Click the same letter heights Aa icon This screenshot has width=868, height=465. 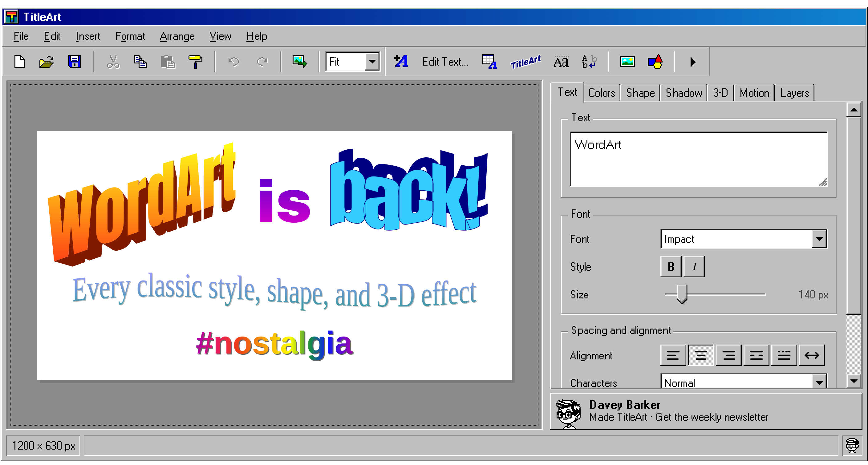tap(561, 62)
